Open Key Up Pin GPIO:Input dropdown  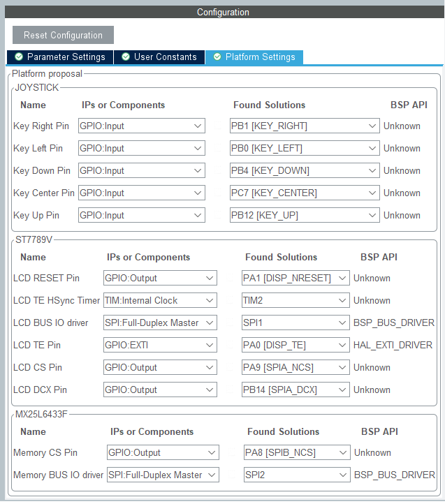coord(142,215)
